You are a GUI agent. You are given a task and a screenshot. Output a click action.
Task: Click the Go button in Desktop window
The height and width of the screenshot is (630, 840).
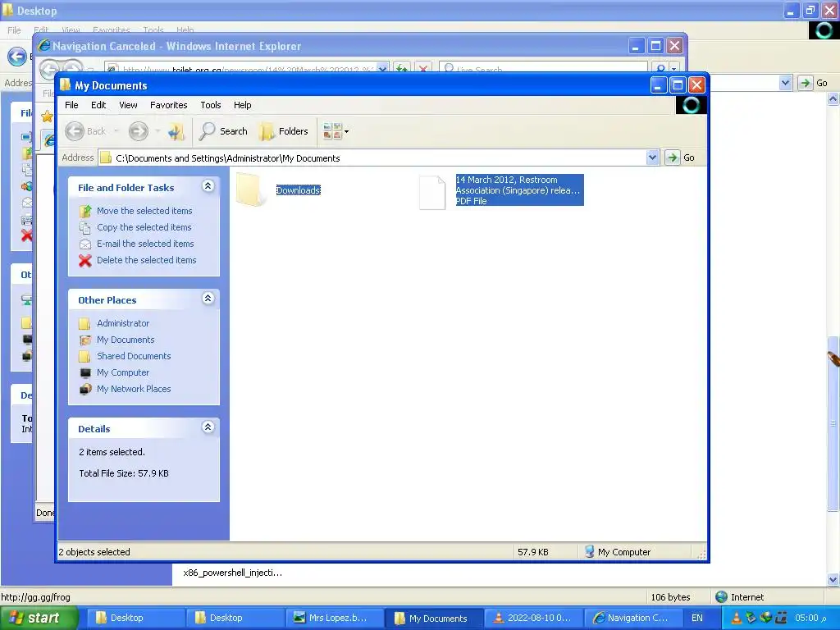[813, 83]
